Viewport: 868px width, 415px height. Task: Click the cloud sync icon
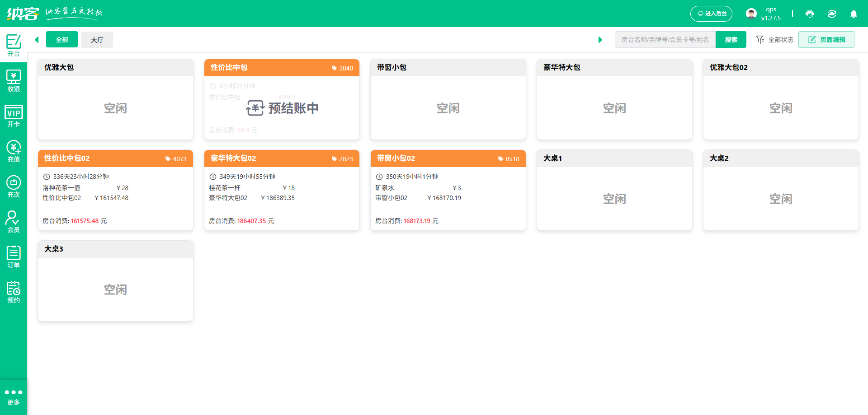(x=832, y=14)
